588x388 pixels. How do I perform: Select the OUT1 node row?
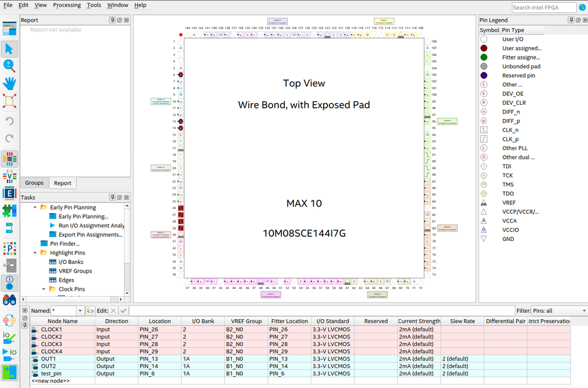(x=300, y=359)
